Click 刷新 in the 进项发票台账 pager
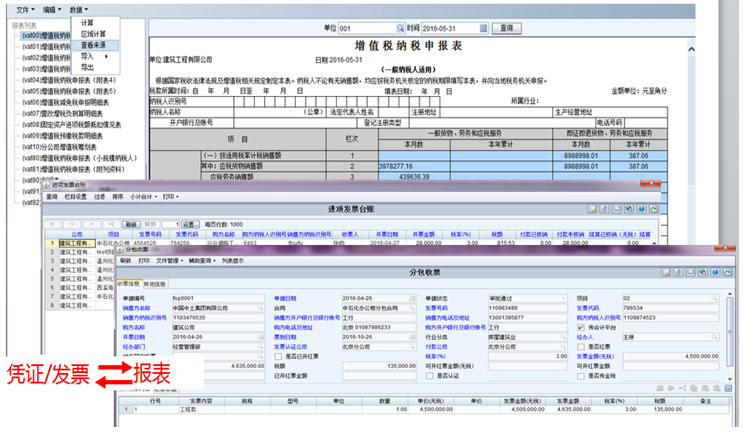The height and width of the screenshot is (433, 747). 131,224
